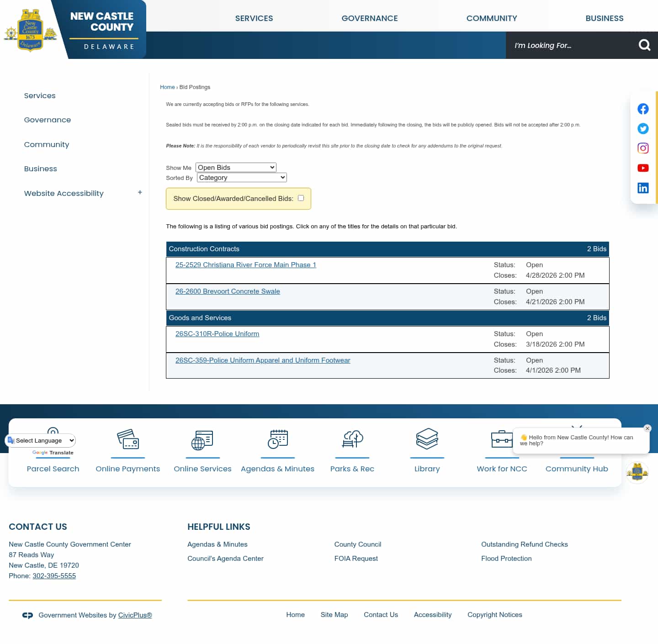Call the 302-395-5555 phone link
The height and width of the screenshot is (644, 658).
click(54, 575)
